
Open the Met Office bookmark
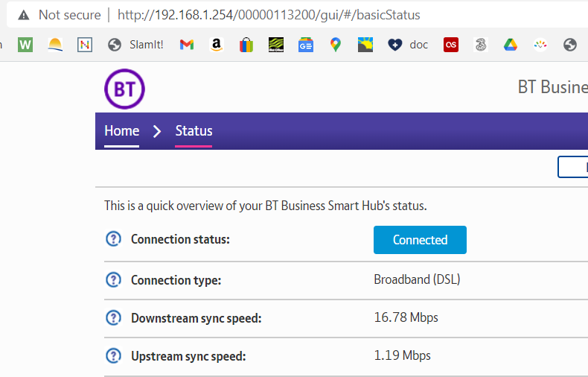[276, 45]
